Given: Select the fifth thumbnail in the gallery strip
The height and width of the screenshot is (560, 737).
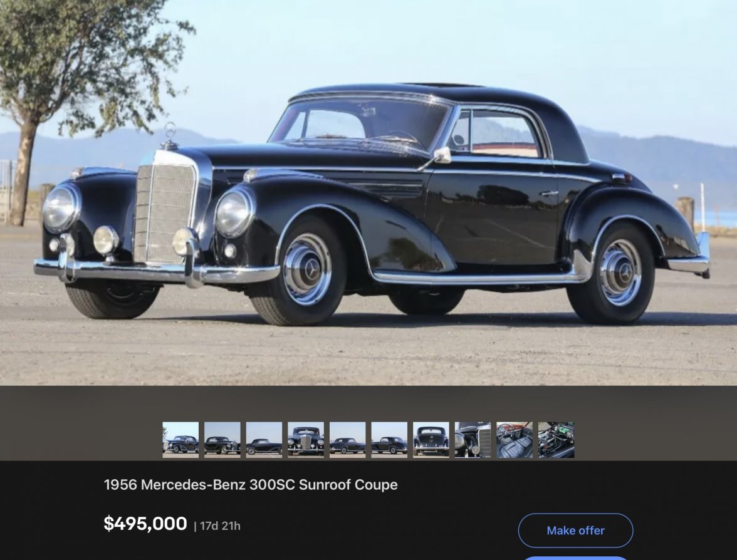Looking at the screenshot, I should (x=347, y=440).
